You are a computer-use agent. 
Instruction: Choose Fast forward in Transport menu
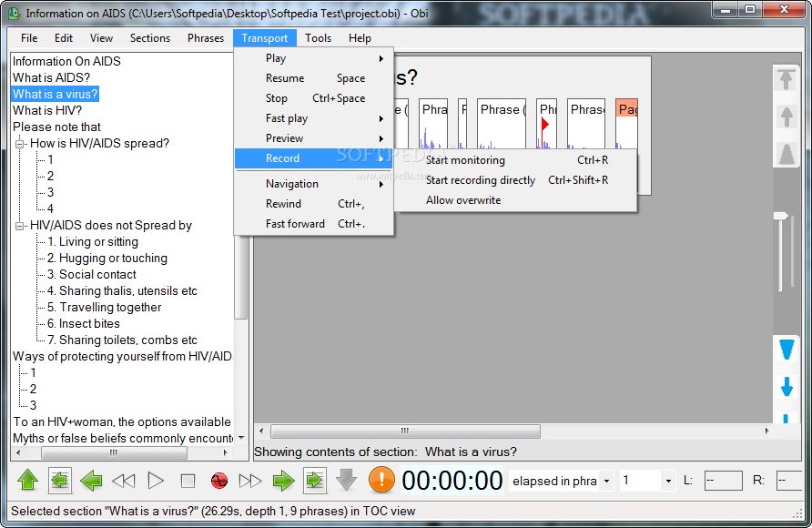coord(314,224)
